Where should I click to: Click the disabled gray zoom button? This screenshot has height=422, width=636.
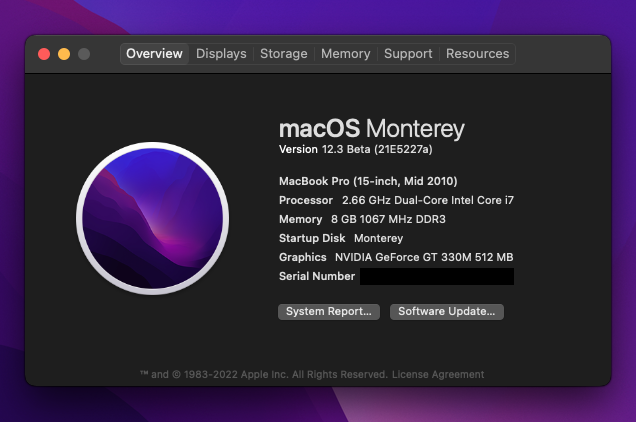coord(84,54)
